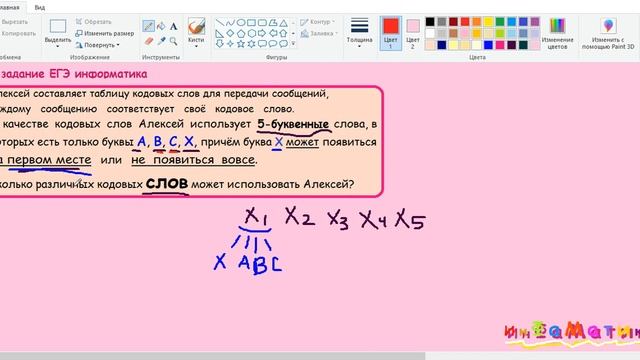
Task: Activate the Цвет 1 foreground color
Action: pyautogui.click(x=391, y=33)
